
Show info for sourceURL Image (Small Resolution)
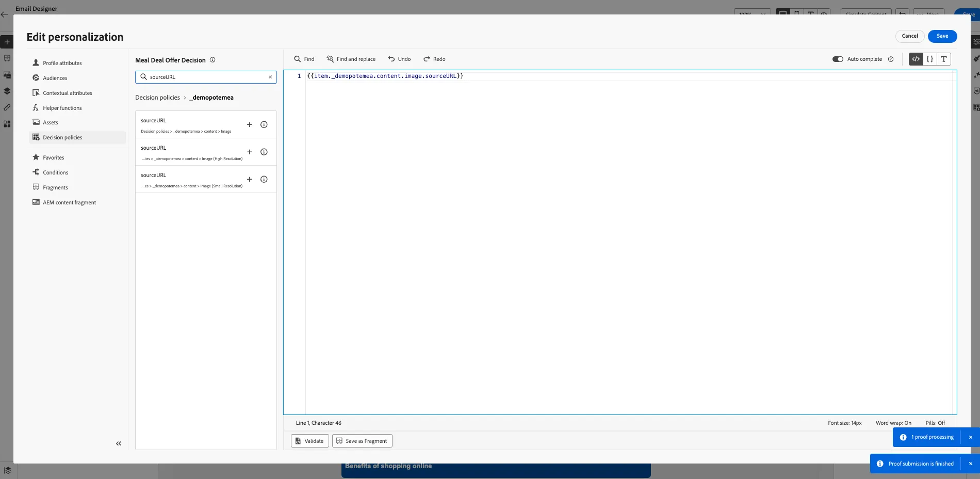[x=264, y=179]
